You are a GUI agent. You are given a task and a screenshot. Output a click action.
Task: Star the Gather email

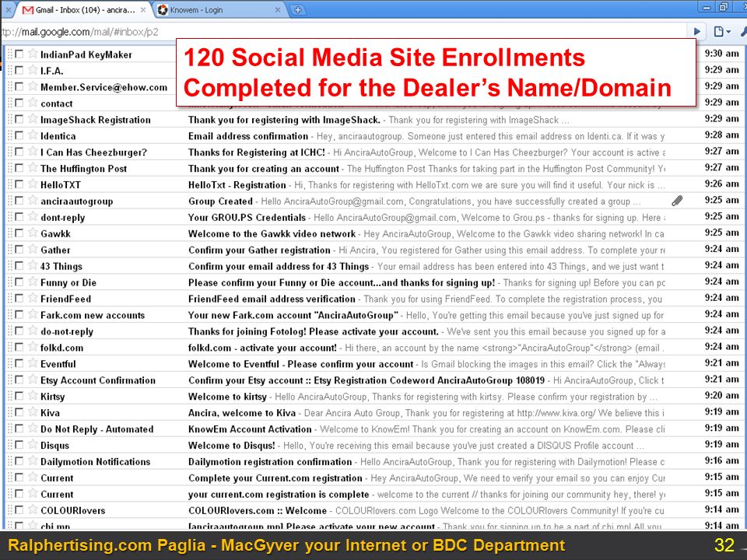coord(33,249)
